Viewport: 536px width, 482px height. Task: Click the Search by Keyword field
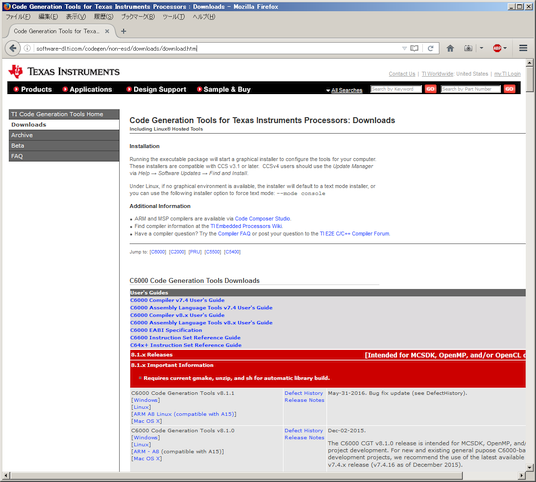[396, 89]
